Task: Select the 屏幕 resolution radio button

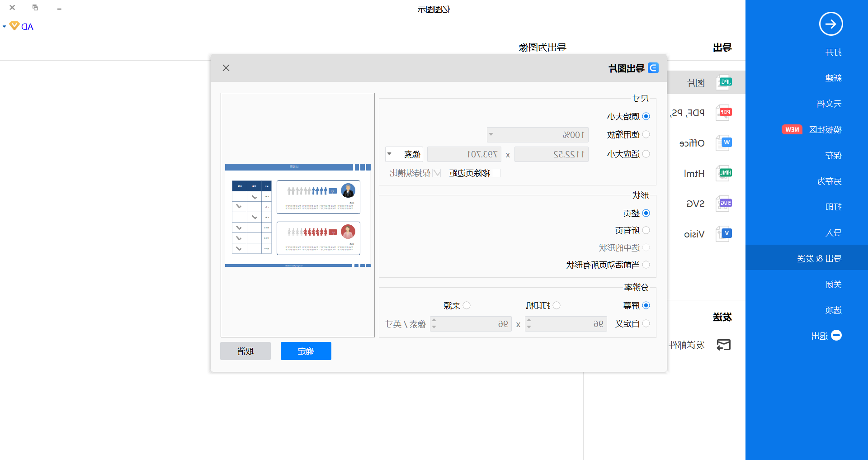Action: tap(646, 305)
